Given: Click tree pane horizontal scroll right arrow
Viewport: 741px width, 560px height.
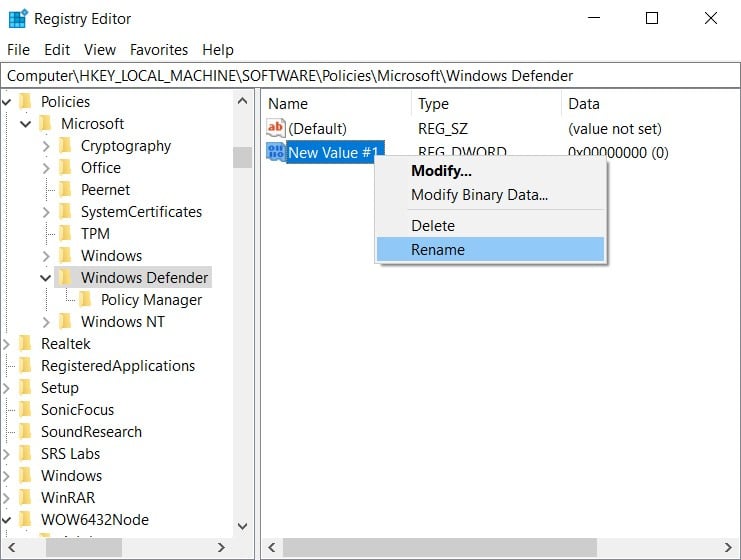Looking at the screenshot, I should [221, 547].
